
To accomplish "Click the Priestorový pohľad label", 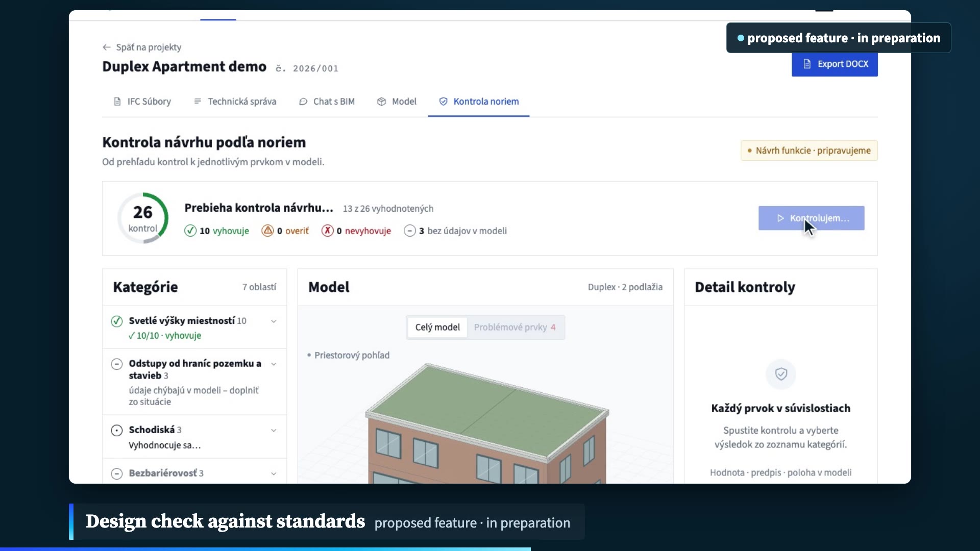I will (x=348, y=355).
